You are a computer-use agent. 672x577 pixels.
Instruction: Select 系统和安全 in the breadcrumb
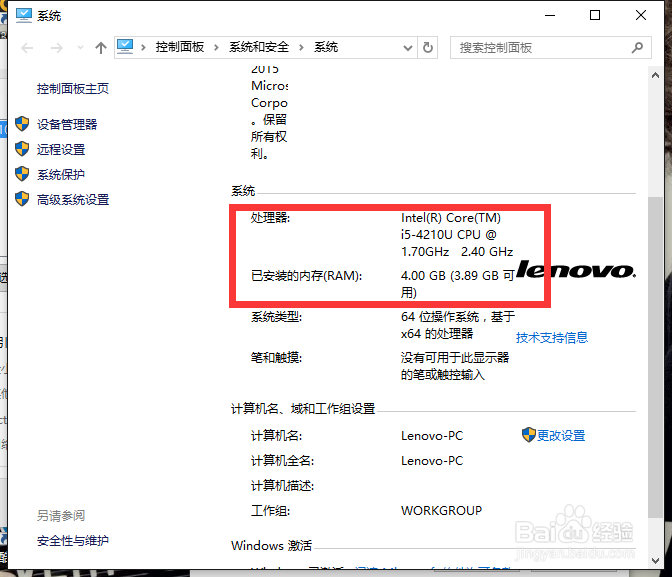coord(259,47)
